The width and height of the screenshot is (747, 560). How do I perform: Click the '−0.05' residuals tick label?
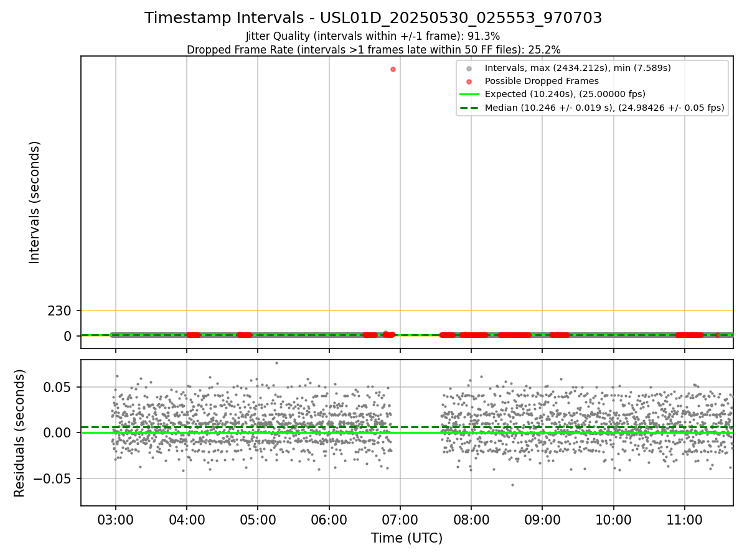coord(52,478)
